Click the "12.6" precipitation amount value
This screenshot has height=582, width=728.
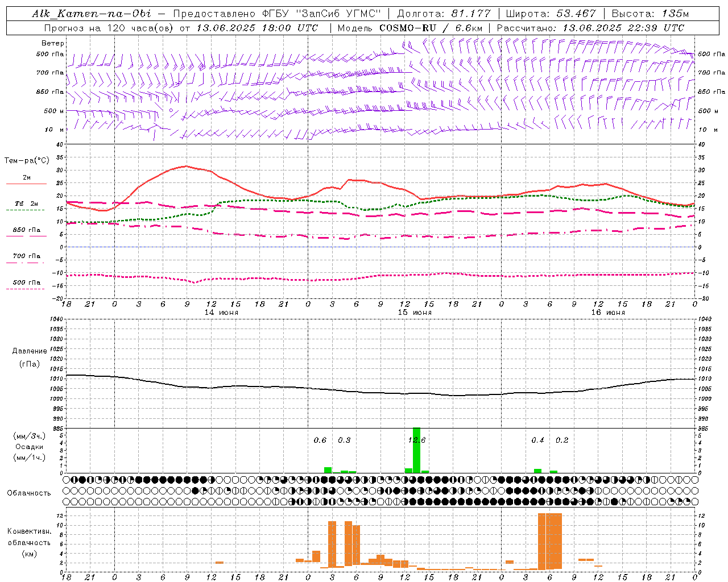coord(417,440)
